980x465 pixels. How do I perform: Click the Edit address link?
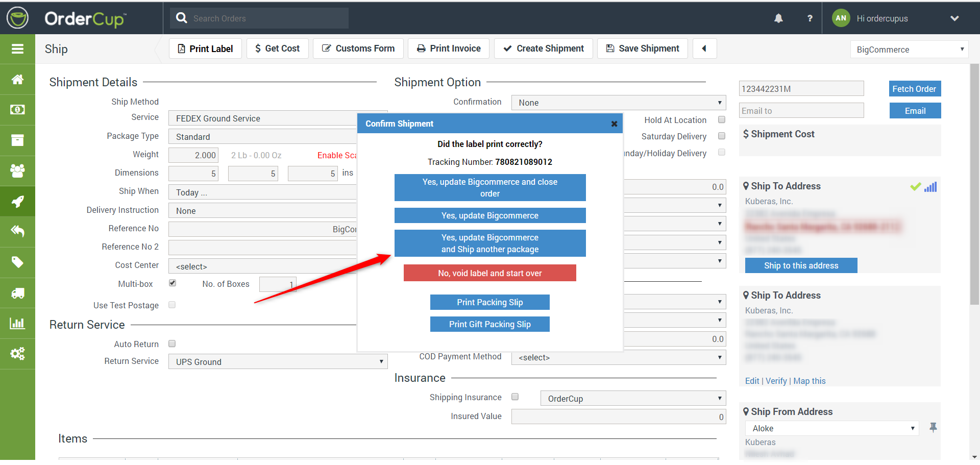point(752,381)
